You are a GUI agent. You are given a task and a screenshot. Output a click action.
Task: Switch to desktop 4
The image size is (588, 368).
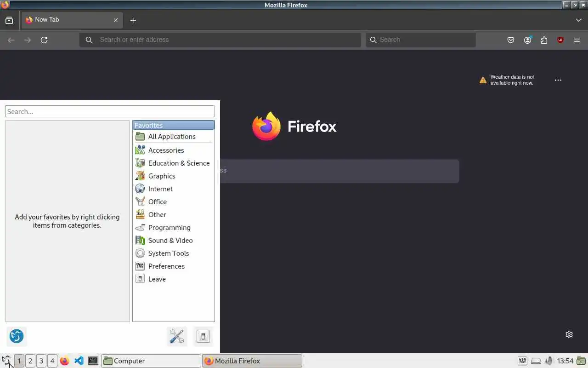[52, 361]
